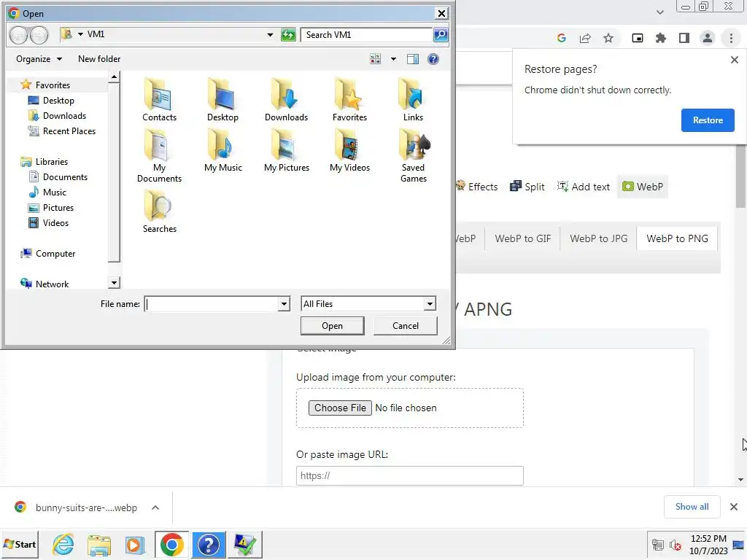Click the Restore button in Chrome popup
Image resolution: width=747 pixels, height=560 pixels.
pyautogui.click(x=708, y=120)
